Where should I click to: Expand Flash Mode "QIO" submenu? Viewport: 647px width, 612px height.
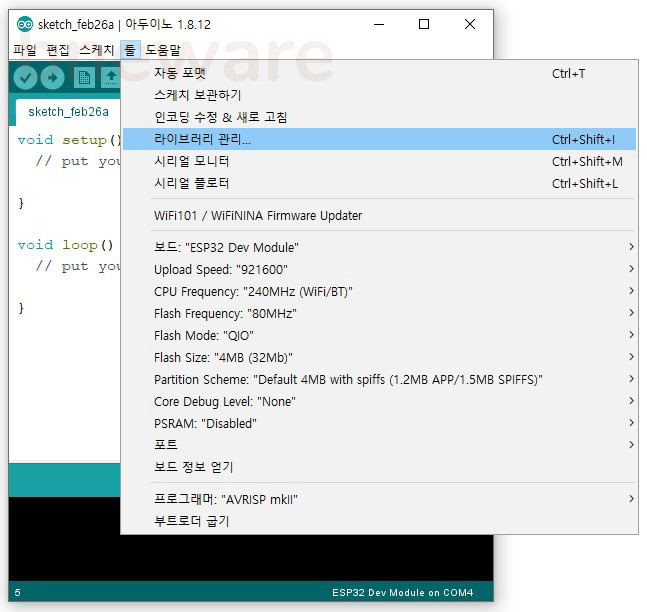tap(379, 336)
